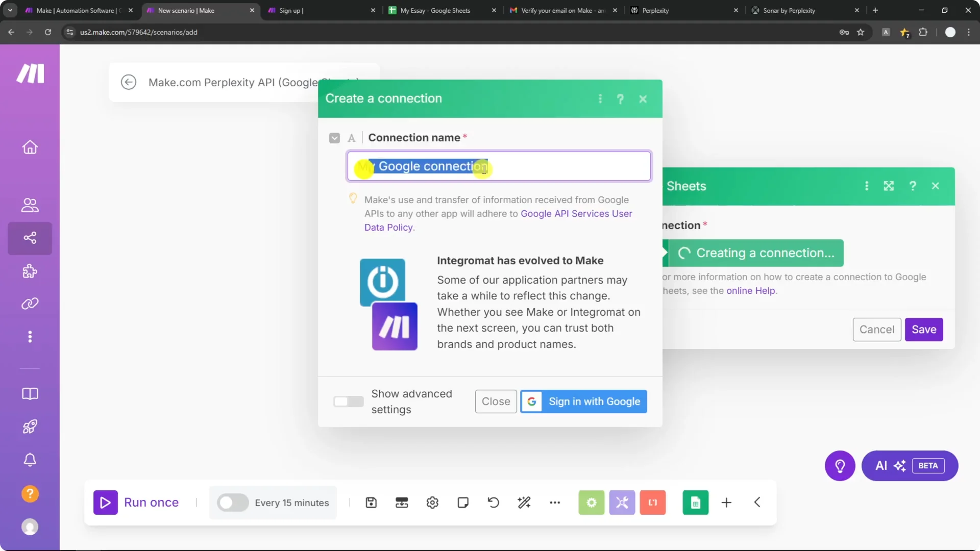The width and height of the screenshot is (980, 551).
Task: Undo the last change with the arrow icon
Action: (493, 503)
